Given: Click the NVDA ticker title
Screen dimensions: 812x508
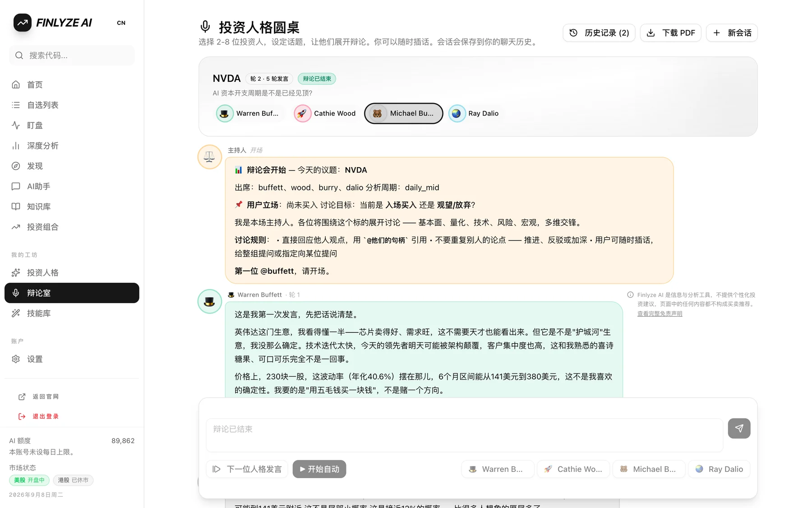Looking at the screenshot, I should tap(226, 79).
